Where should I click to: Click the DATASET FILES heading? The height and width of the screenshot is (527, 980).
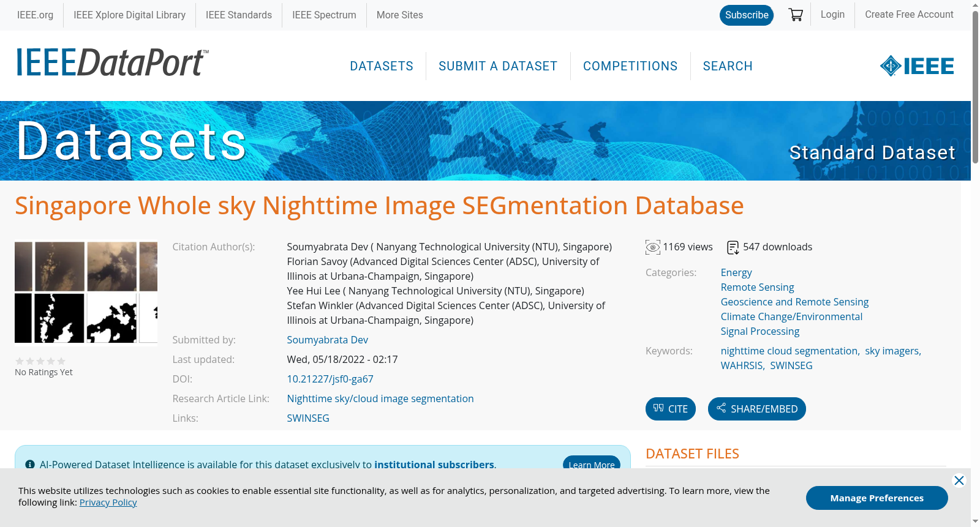tap(692, 454)
